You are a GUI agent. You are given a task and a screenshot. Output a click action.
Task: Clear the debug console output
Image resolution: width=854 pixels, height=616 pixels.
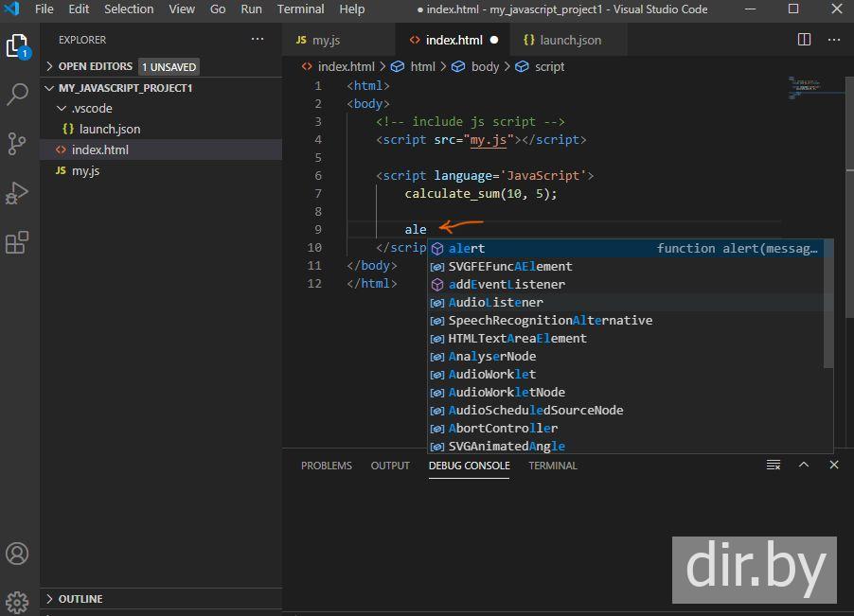[774, 466]
